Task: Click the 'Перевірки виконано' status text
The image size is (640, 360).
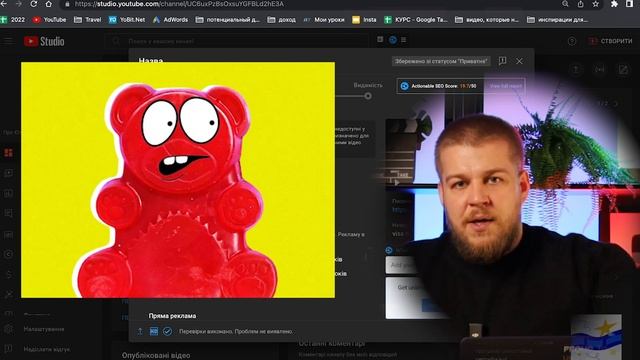Action: tap(236, 331)
